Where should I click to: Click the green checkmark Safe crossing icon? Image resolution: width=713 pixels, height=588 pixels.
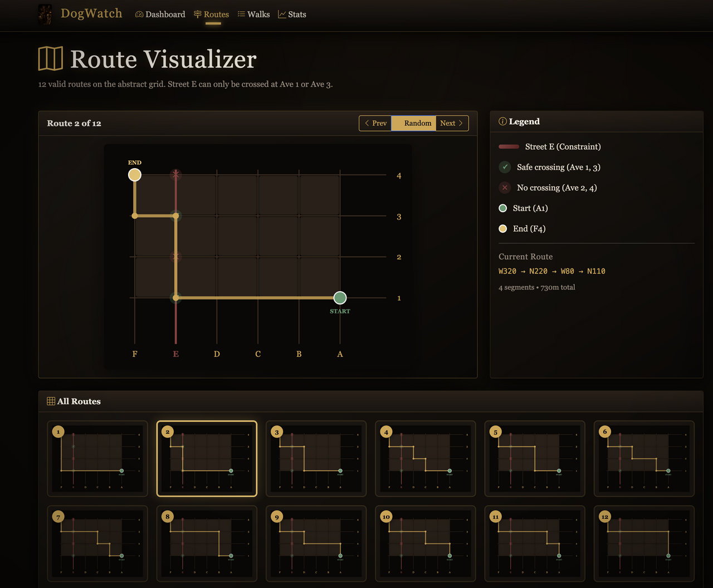pyautogui.click(x=505, y=167)
